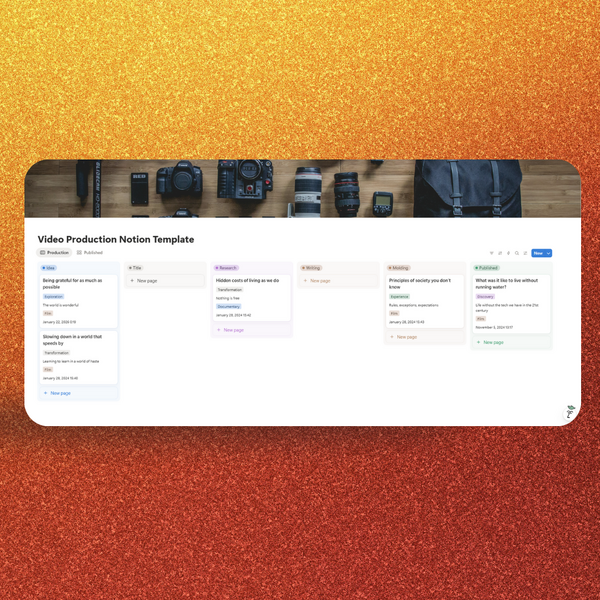Click the page title 'Video Production Notion Template'

(x=116, y=240)
